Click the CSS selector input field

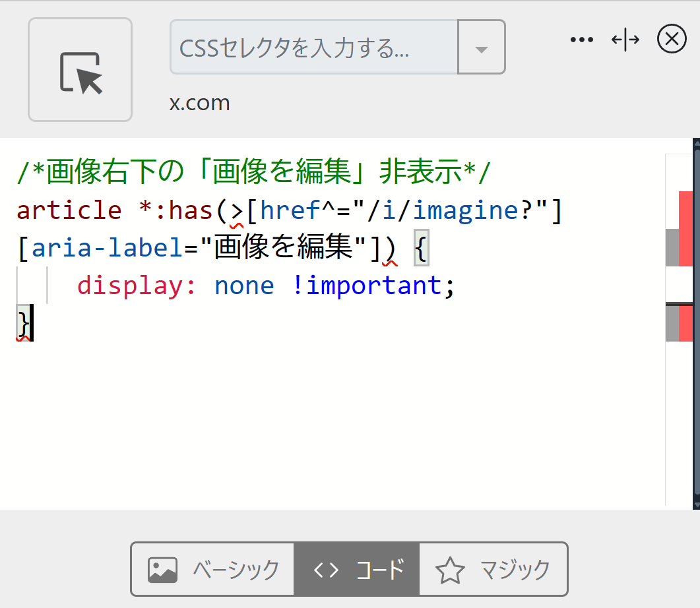click(x=313, y=47)
